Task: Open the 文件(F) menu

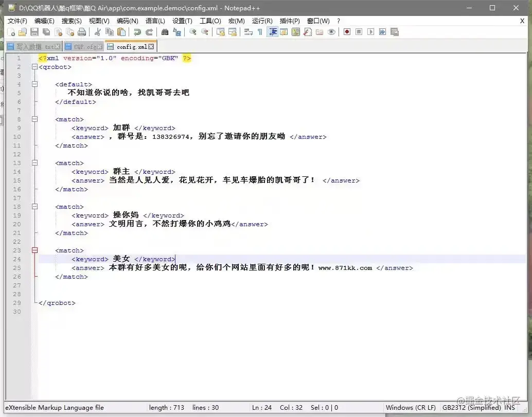Action: tap(17, 21)
